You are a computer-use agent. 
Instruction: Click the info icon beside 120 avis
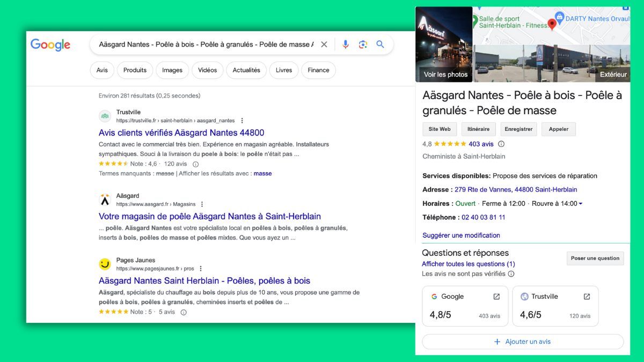click(x=195, y=164)
